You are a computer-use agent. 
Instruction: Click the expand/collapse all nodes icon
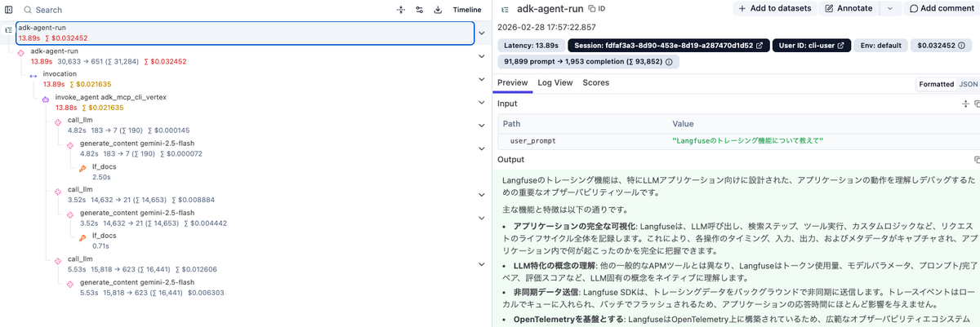click(401, 10)
